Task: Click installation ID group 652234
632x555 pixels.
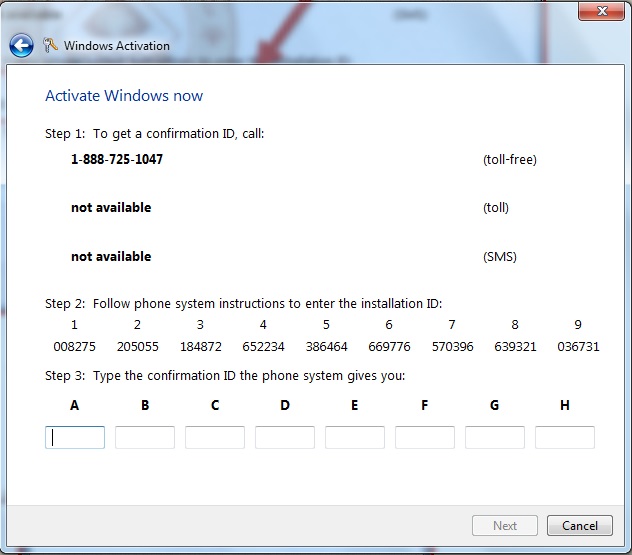Action: 263,347
